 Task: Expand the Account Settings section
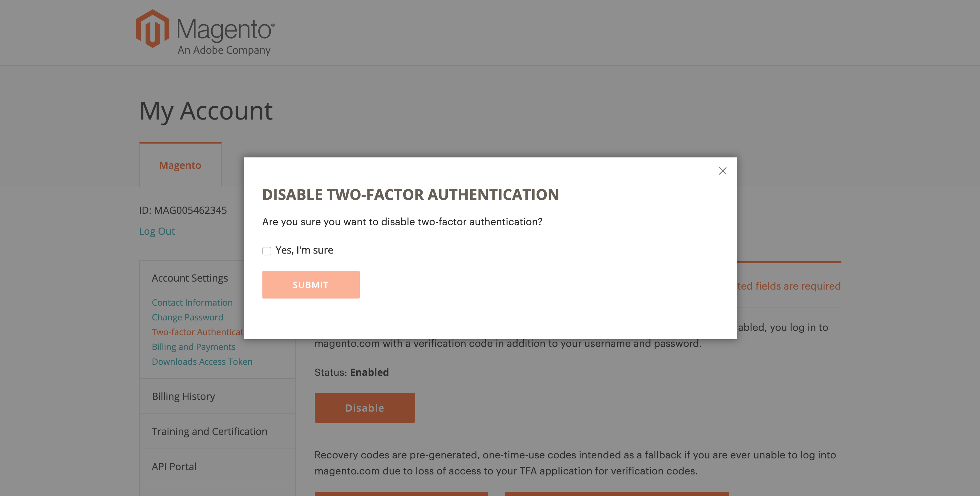tap(190, 278)
